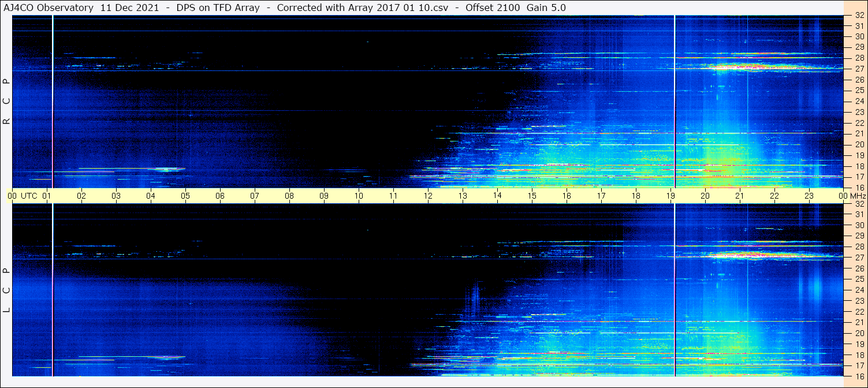
Task: Click 16 MHz label on LCP frequency scale
Action: pos(859,376)
